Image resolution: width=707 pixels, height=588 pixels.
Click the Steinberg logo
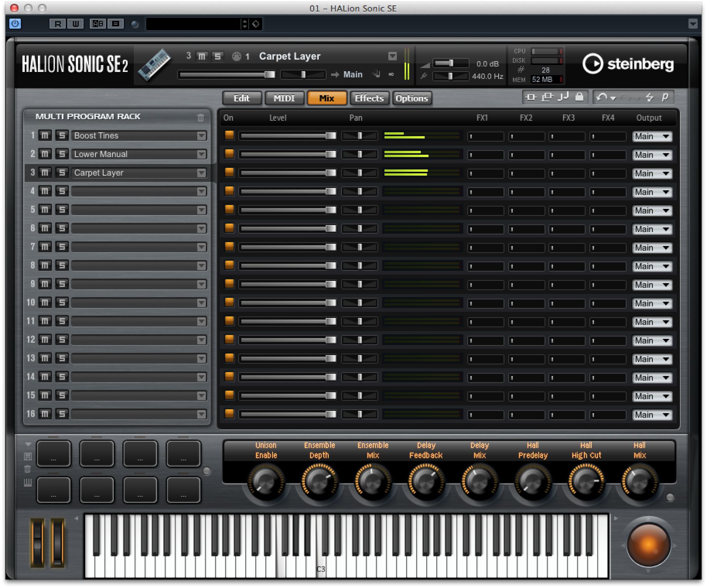[628, 64]
